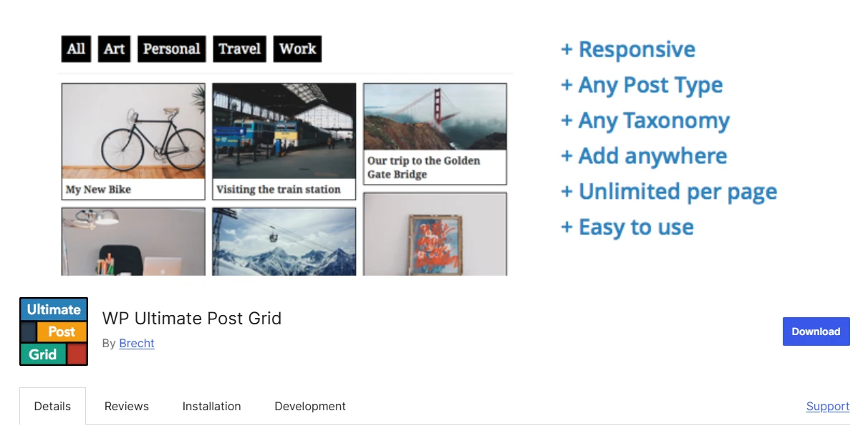Click the WP Ultimate Post Grid plugin logo
Viewport: 868px width, 436px height.
click(x=54, y=331)
